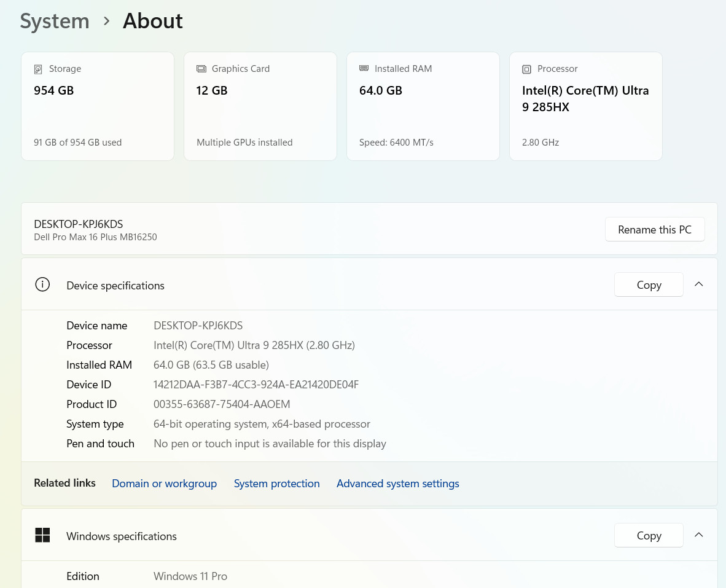
Task: Click the Processor chip icon
Action: (526, 69)
